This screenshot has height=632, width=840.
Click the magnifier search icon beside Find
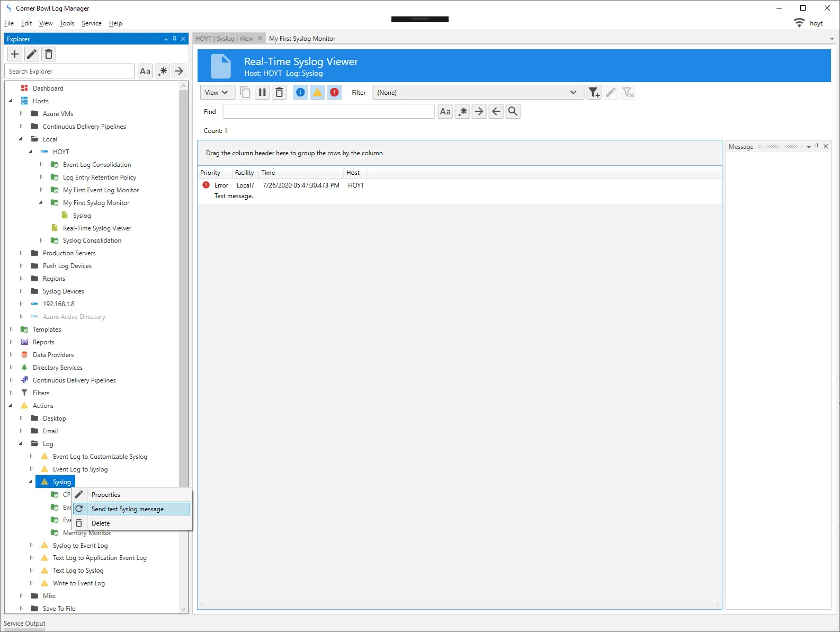513,111
